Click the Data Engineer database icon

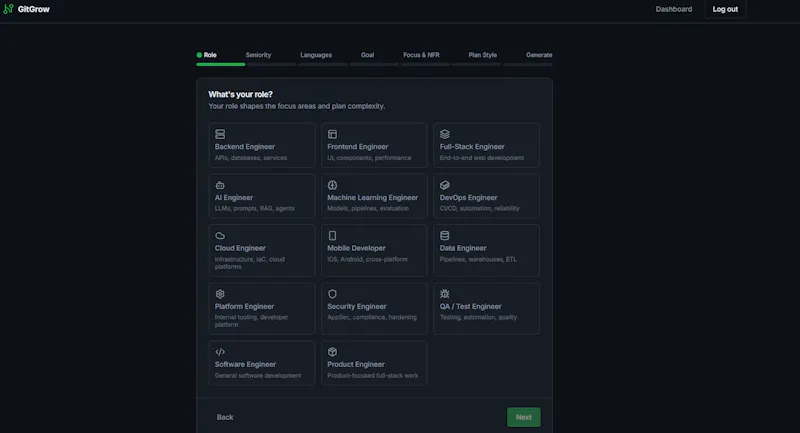pos(445,236)
